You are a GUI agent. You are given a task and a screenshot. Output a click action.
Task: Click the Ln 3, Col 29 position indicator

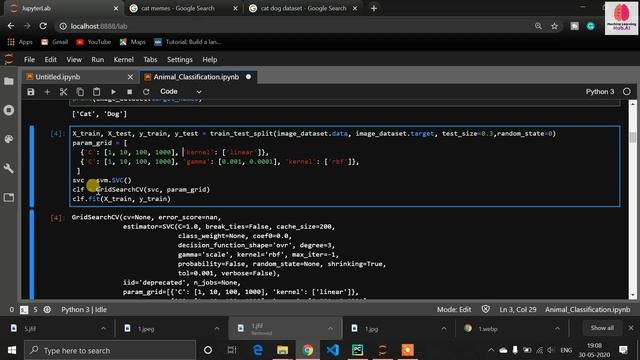click(x=518, y=309)
